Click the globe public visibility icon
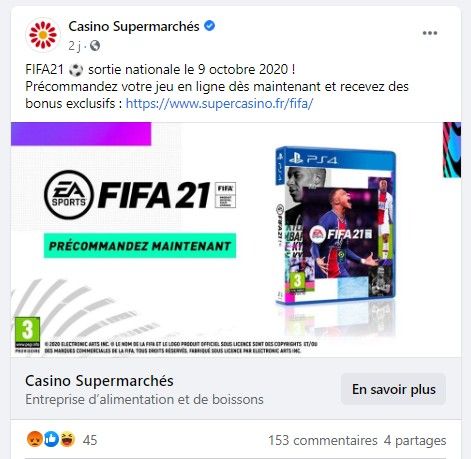The width and height of the screenshot is (471, 459). [x=95, y=45]
